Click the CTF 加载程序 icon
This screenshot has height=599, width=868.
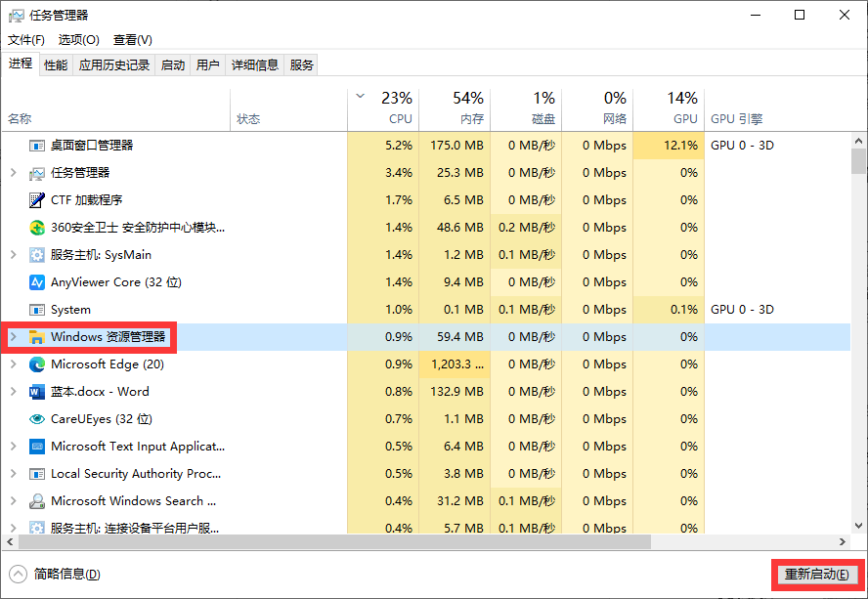(36, 199)
